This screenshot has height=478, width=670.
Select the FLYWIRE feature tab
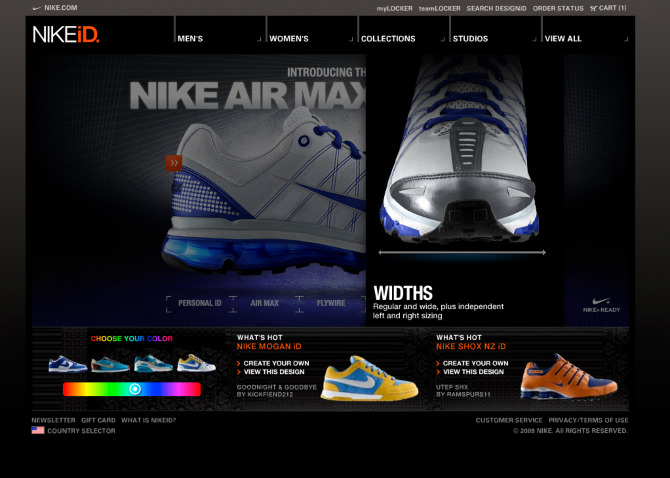pos(331,303)
